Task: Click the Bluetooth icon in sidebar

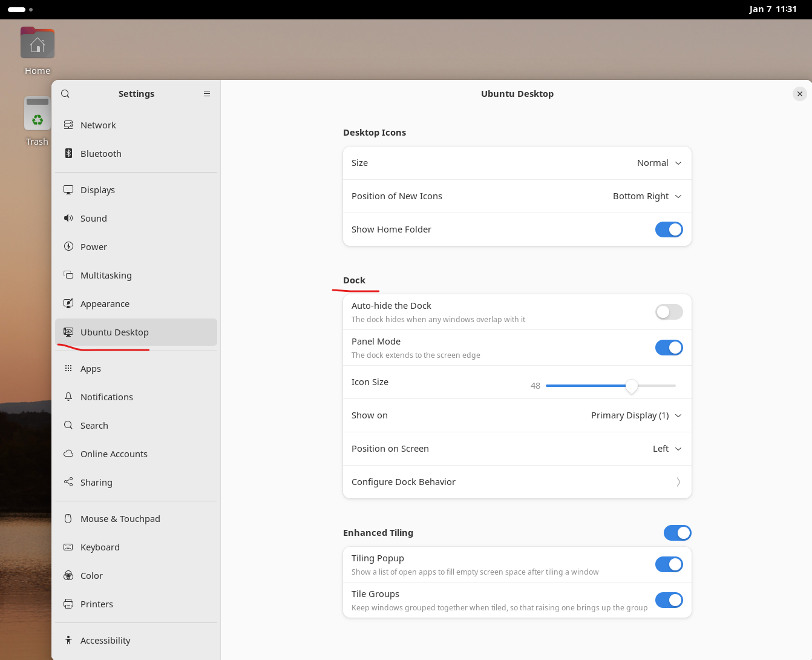Action: pos(68,153)
